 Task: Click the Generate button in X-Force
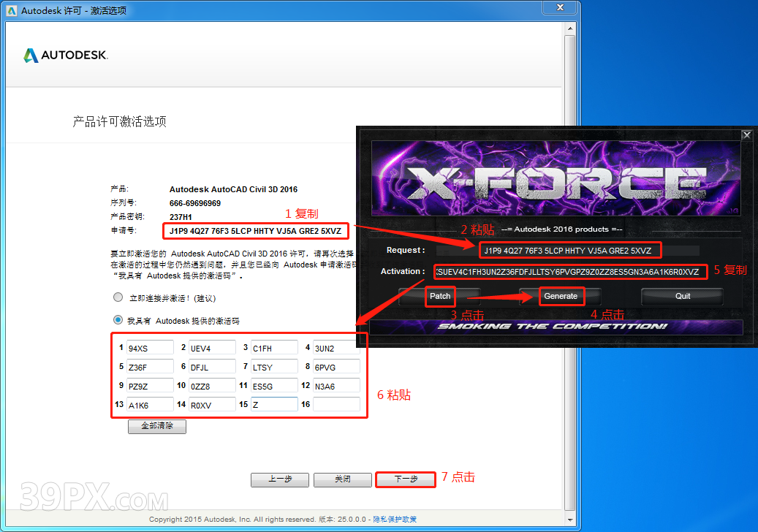coord(561,296)
